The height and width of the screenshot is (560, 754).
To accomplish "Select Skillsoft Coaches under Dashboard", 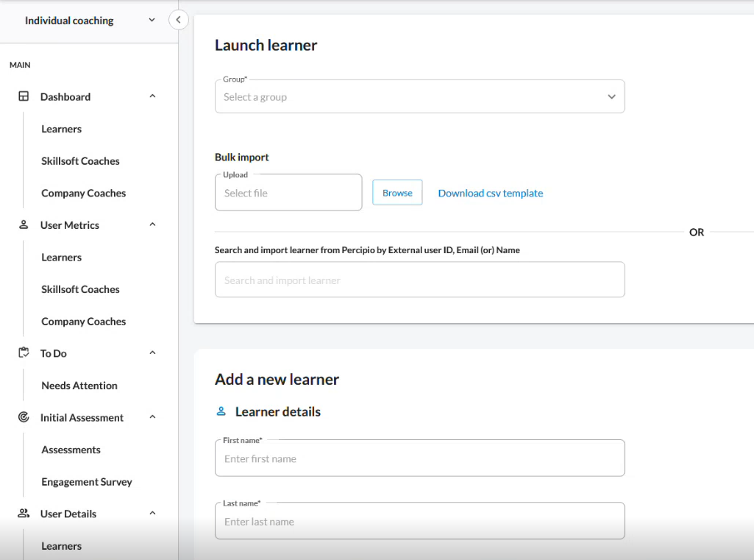I will click(x=82, y=160).
